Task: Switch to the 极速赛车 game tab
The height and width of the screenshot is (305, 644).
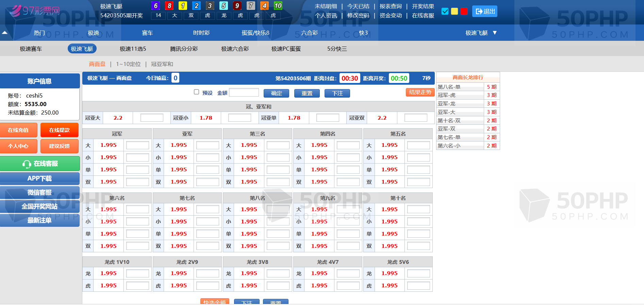Action: 31,49
